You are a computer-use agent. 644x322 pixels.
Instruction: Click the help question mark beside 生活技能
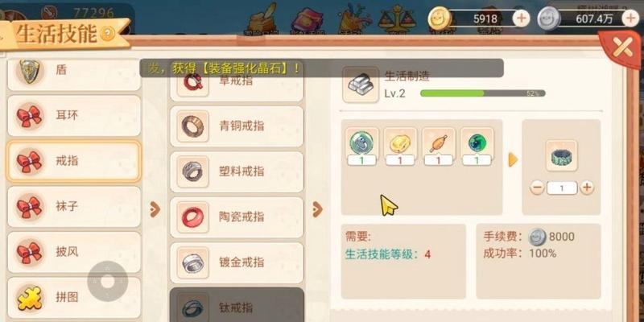[108, 34]
